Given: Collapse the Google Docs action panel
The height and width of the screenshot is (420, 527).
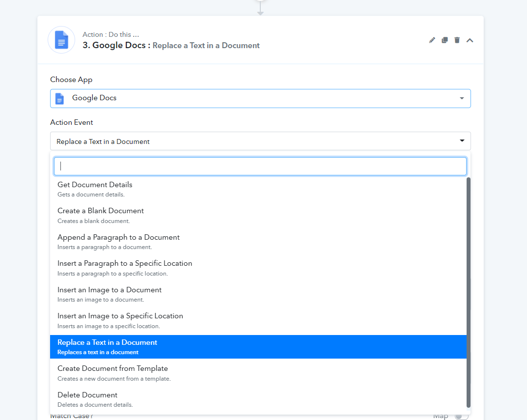Looking at the screenshot, I should point(470,40).
